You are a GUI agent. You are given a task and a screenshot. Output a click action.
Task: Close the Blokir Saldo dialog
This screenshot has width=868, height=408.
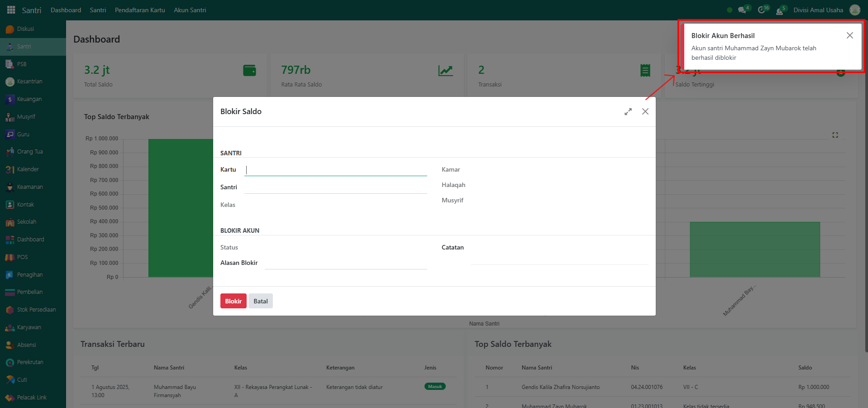[x=645, y=111]
